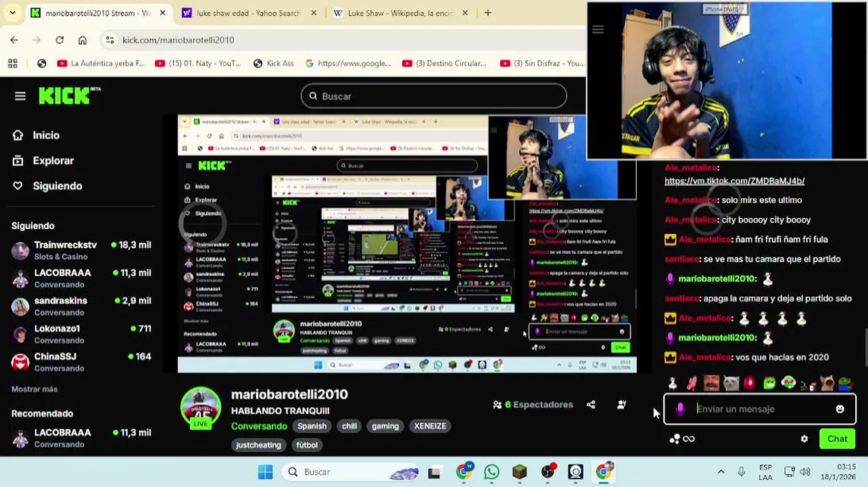Focus the Kick Buscar search field
Viewport: 868px width, 487px height.
pyautogui.click(x=434, y=96)
